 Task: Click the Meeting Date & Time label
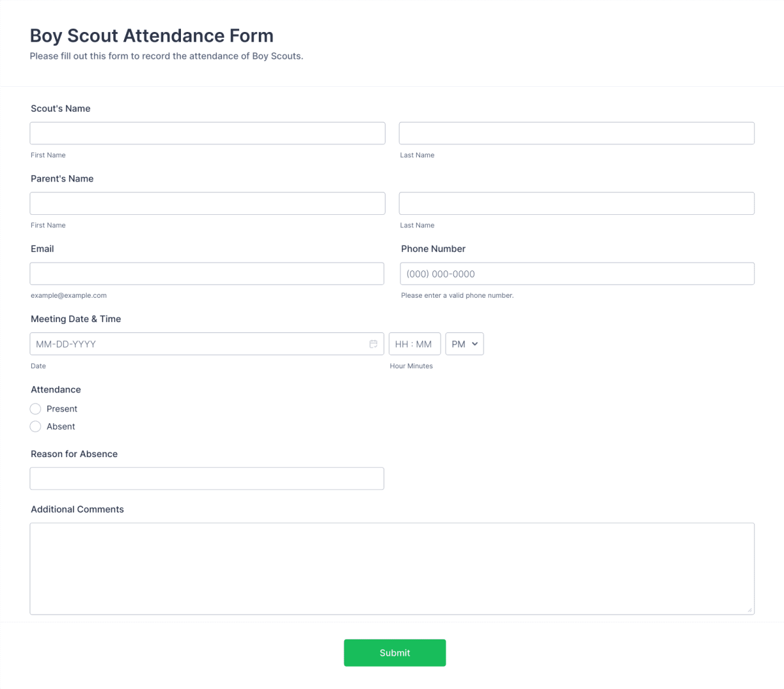[x=76, y=319]
